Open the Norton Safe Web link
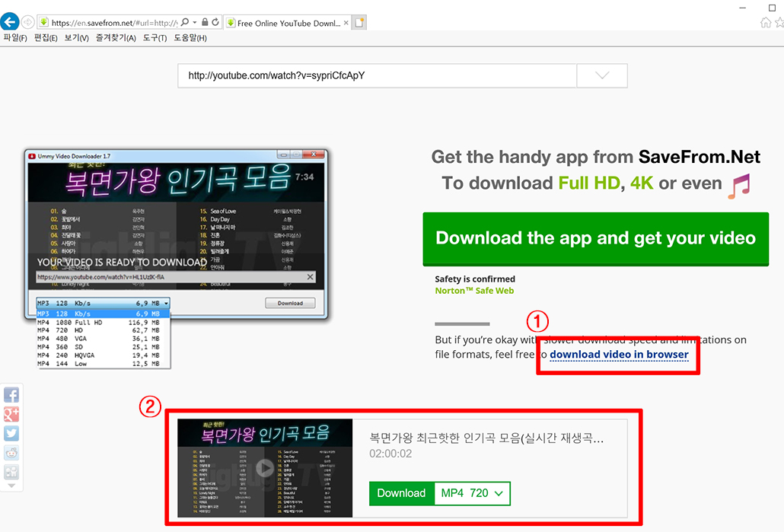Image resolution: width=784 pixels, height=532 pixels. (x=474, y=291)
